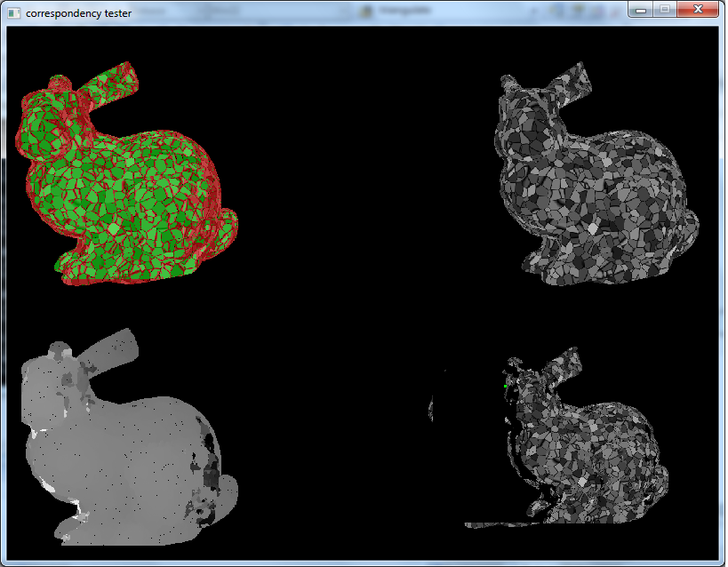Viewport: 728px width, 567px height.
Task: Click the green and red wireframe bunny
Action: [x=127, y=173]
